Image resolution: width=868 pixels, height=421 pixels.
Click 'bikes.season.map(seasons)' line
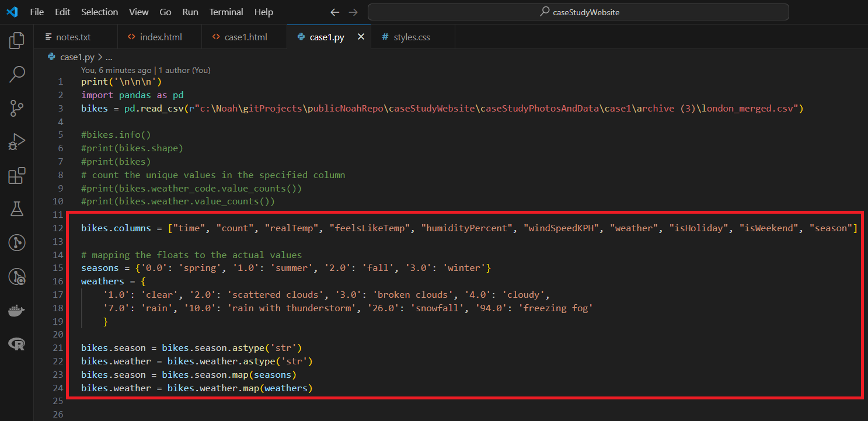pos(189,375)
